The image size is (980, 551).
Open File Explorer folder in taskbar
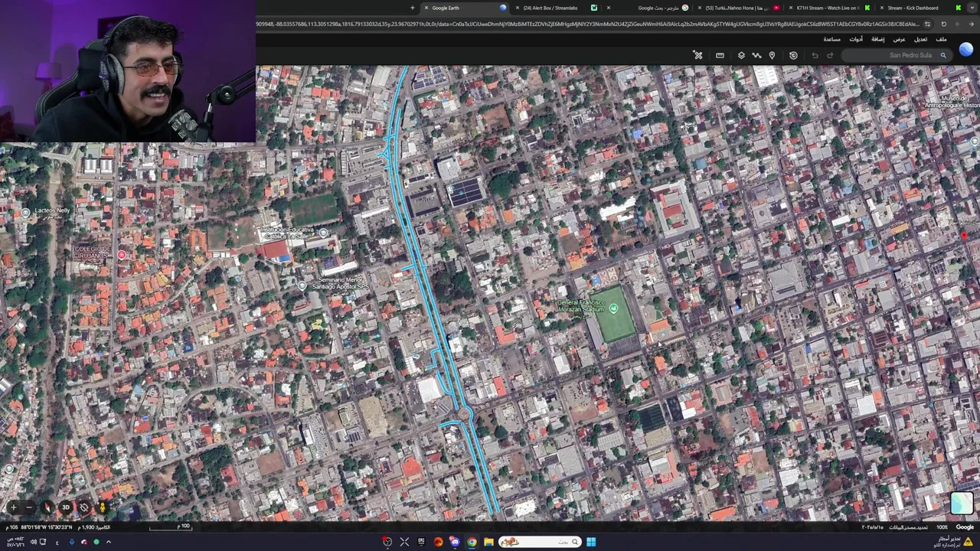[x=488, y=542]
